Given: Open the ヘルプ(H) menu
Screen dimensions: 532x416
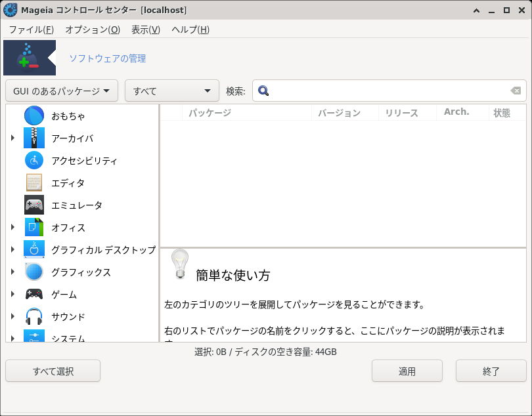Looking at the screenshot, I should (190, 30).
